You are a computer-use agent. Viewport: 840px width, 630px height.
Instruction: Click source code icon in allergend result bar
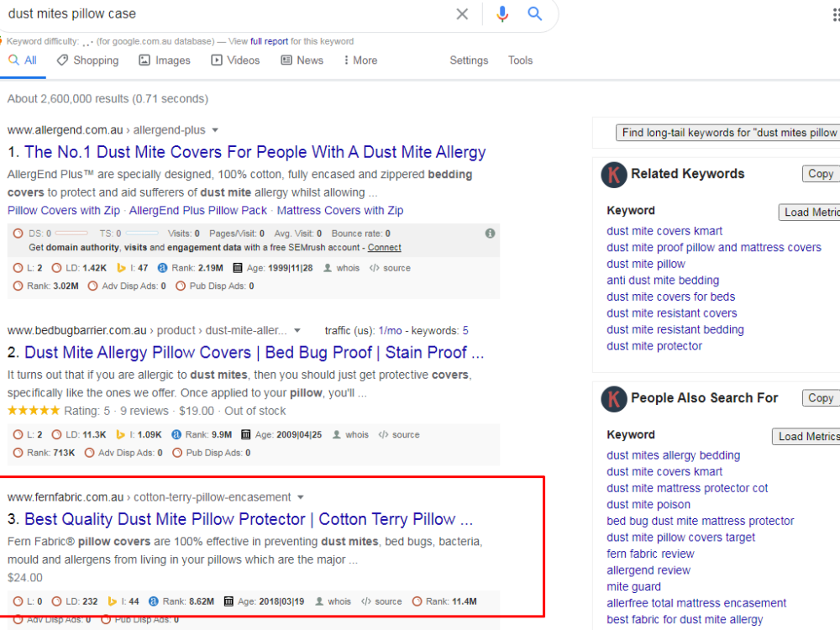[x=374, y=268]
